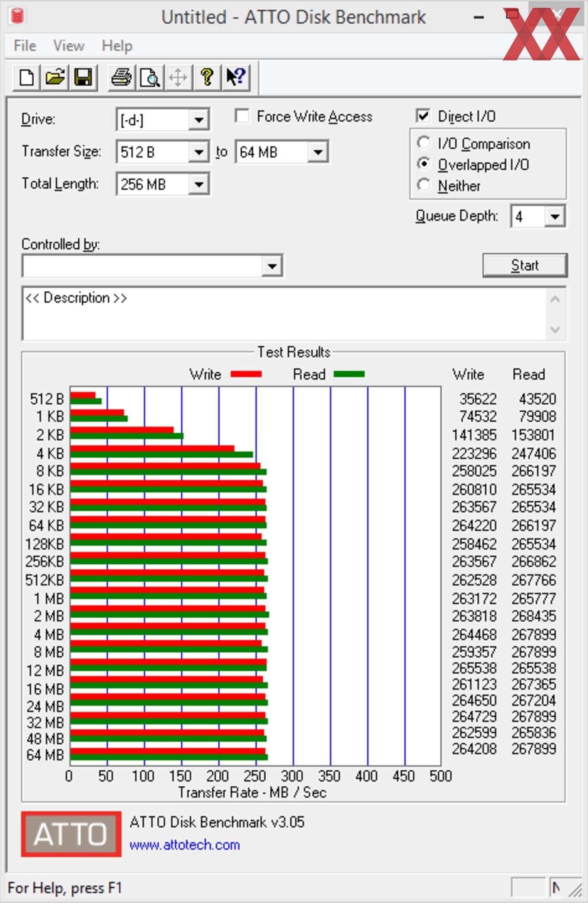Image resolution: width=588 pixels, height=903 pixels.
Task: Click the Start button
Action: coord(525,265)
